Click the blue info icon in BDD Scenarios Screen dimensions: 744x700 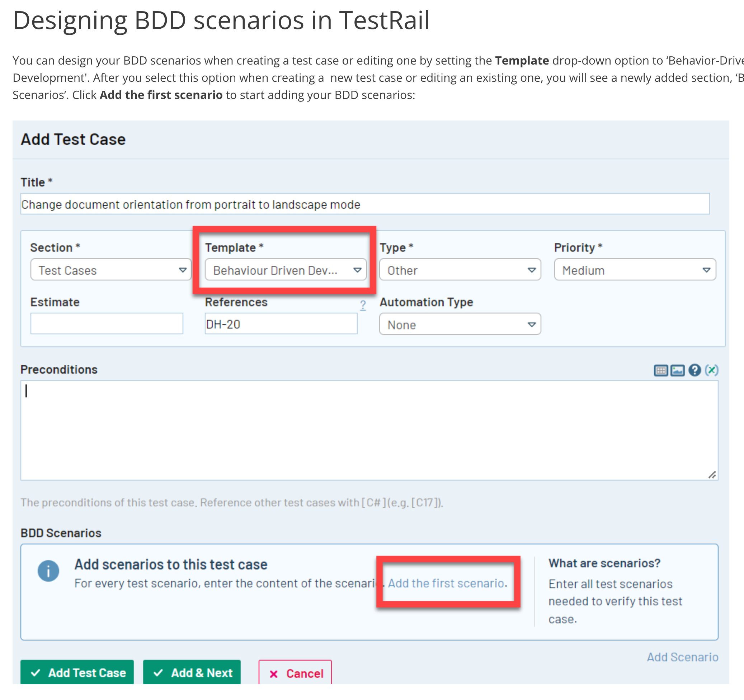click(x=48, y=571)
